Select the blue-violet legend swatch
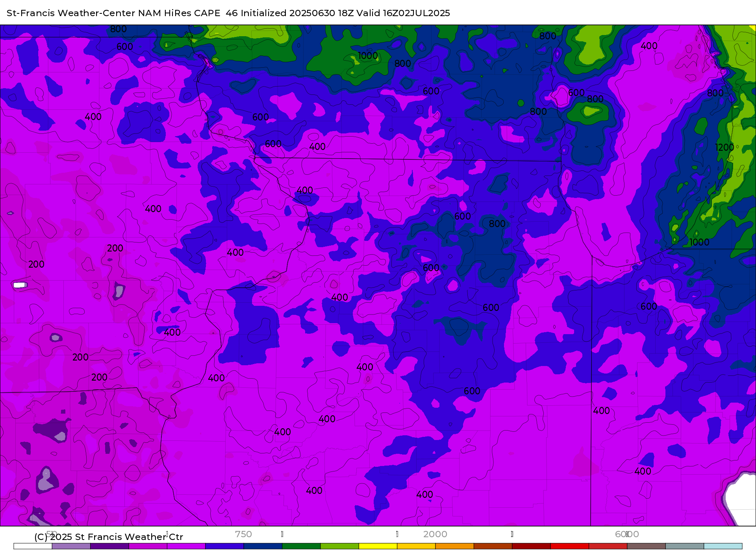Image resolution: width=756 pixels, height=551 pixels. click(224, 546)
